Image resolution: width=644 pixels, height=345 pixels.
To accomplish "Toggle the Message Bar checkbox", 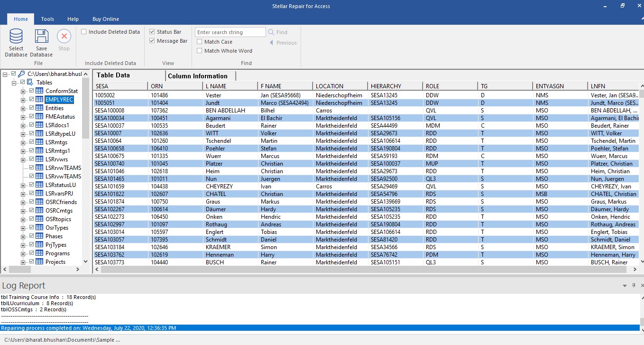I will point(152,41).
